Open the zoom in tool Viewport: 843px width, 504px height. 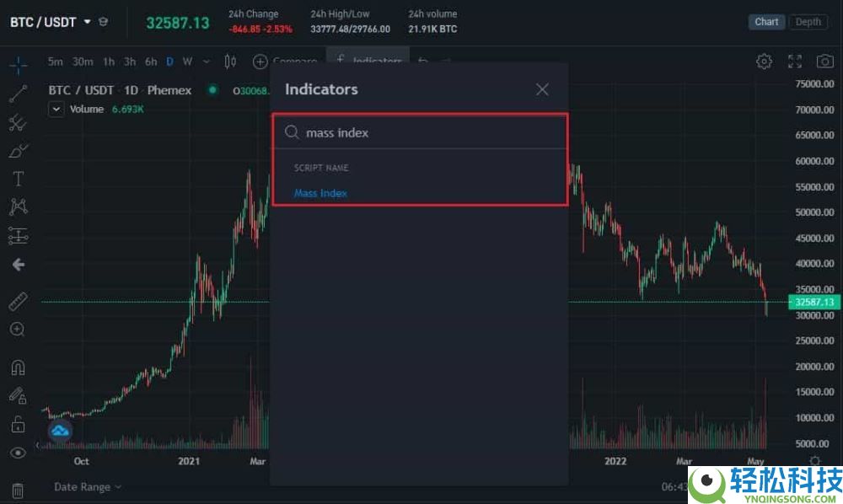coord(17,330)
